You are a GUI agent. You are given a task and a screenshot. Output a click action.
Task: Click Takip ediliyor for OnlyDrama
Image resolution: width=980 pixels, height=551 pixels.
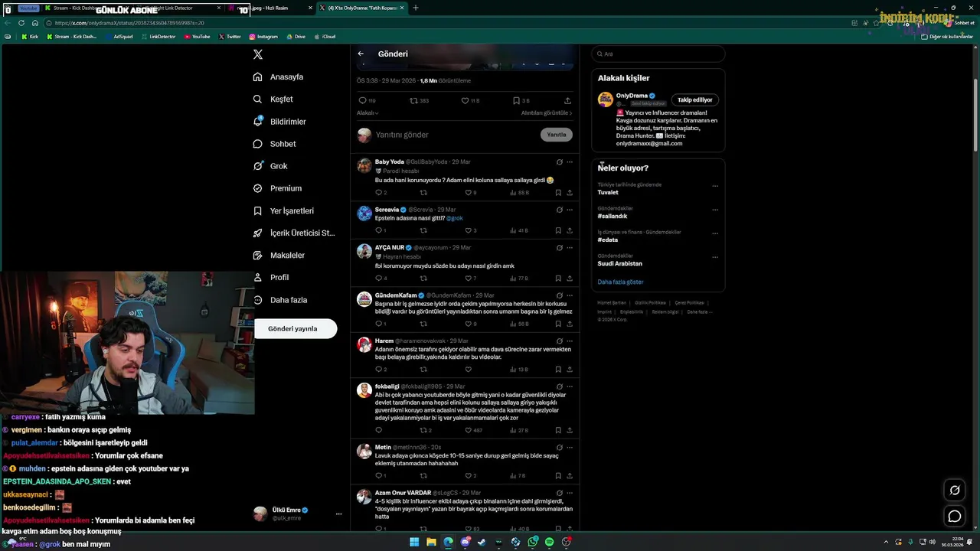point(694,99)
